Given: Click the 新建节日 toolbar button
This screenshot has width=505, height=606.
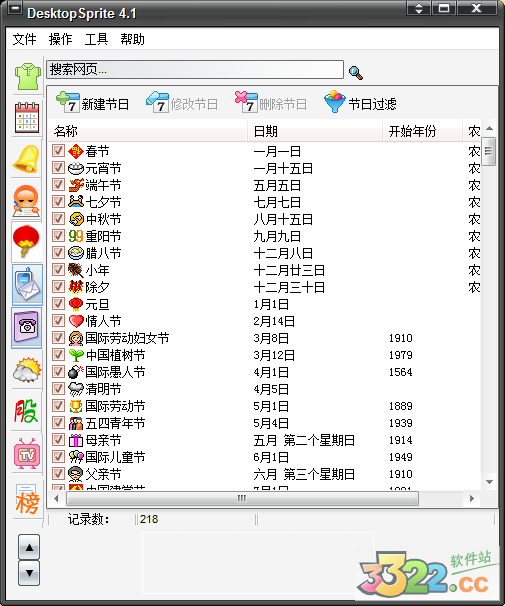Looking at the screenshot, I should click(92, 103).
